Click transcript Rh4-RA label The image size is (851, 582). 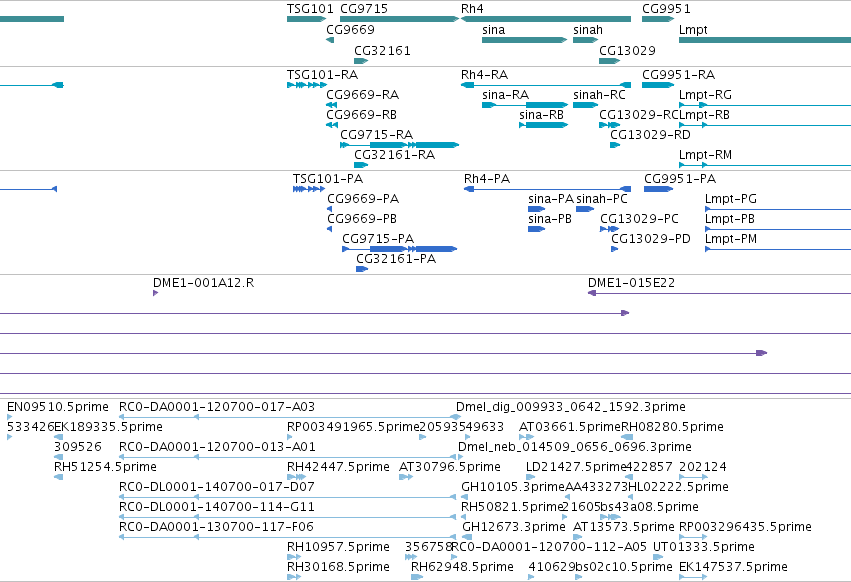484,74
